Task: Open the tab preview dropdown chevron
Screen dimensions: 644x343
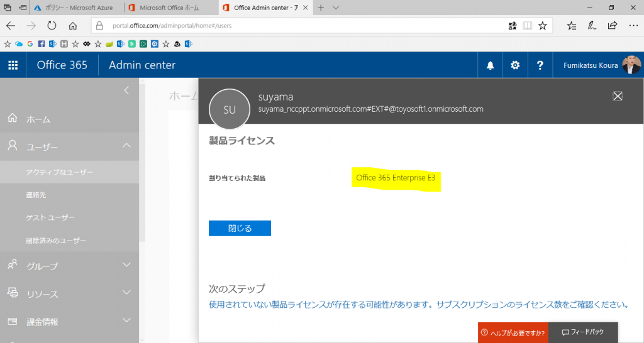Action: 336,8
